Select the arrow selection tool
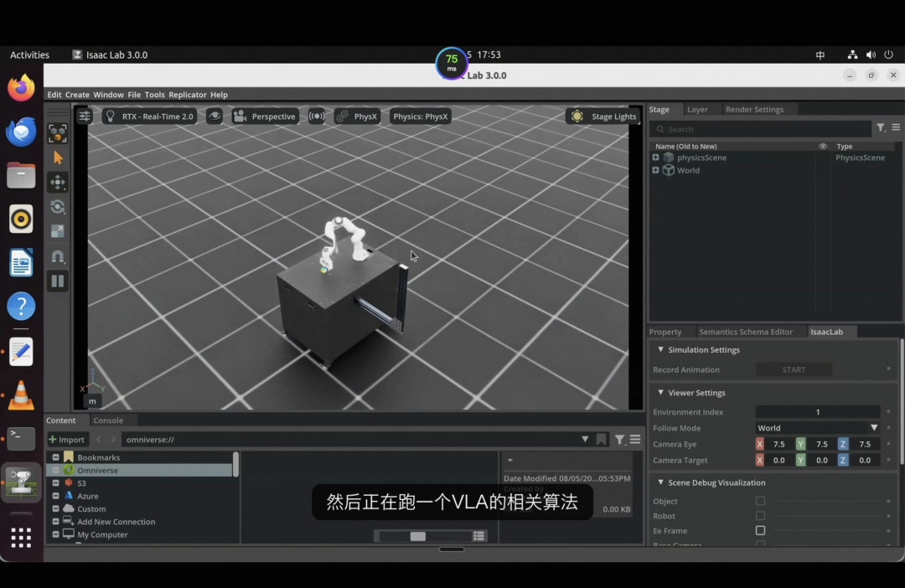Viewport: 905px width, 588px height. [58, 158]
